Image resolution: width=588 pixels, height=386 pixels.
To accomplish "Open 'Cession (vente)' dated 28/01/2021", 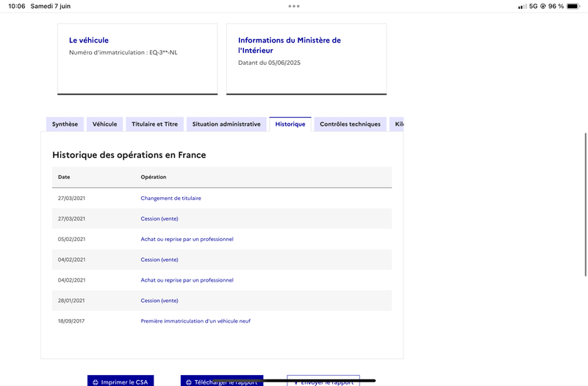I will pos(159,301).
